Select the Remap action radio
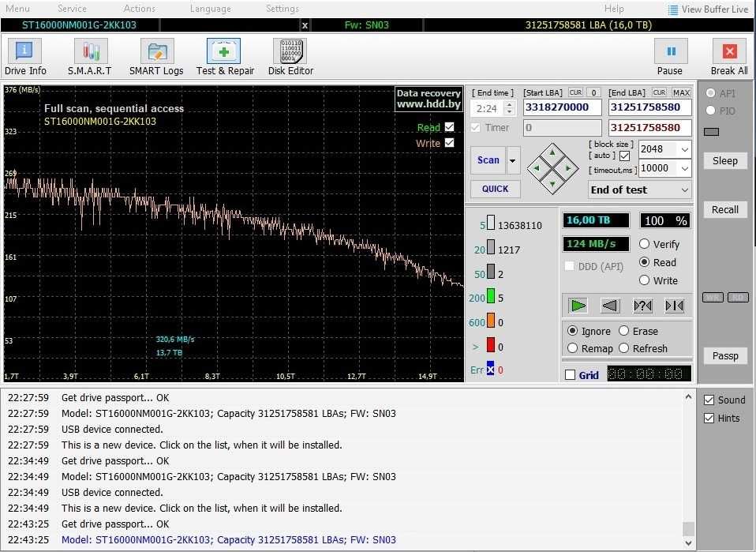The width and height of the screenshot is (756, 552). 572,348
